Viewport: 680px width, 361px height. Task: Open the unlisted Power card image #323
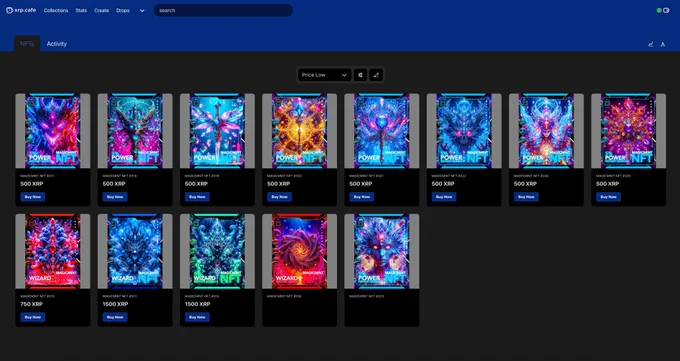click(382, 251)
